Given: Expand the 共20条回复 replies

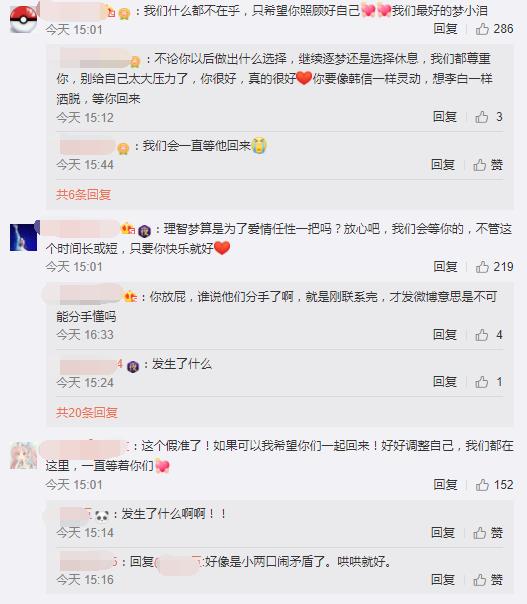Looking at the screenshot, I should (87, 413).
